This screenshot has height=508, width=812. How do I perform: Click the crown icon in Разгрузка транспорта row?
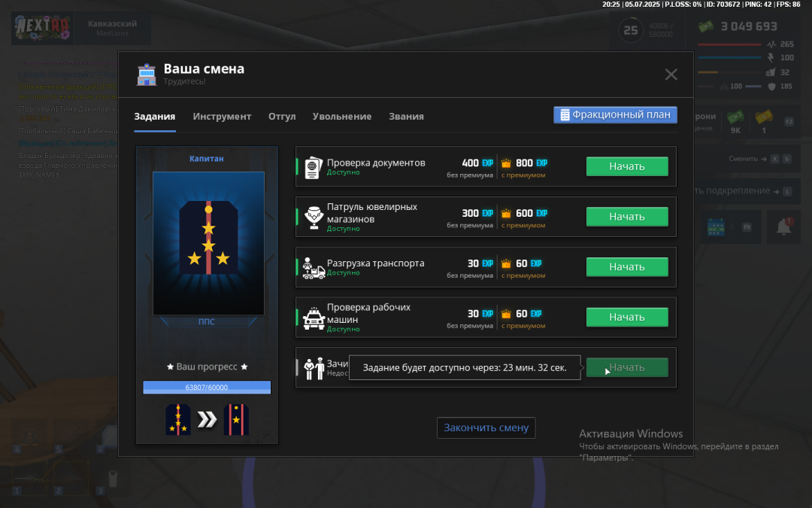[x=506, y=264]
